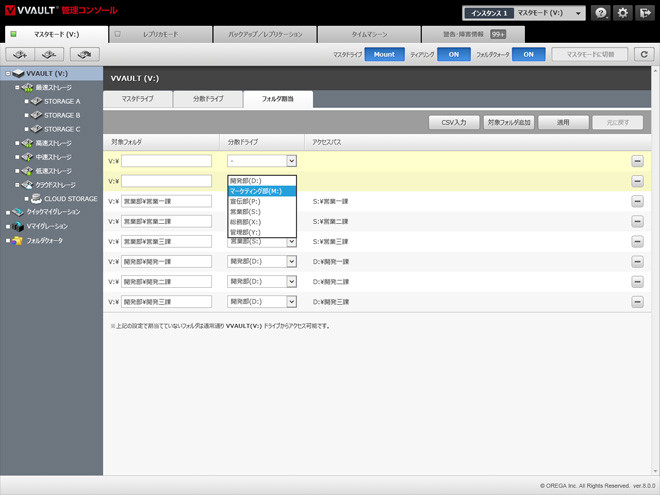
Task: Open the settings gear icon
Action: click(623, 13)
